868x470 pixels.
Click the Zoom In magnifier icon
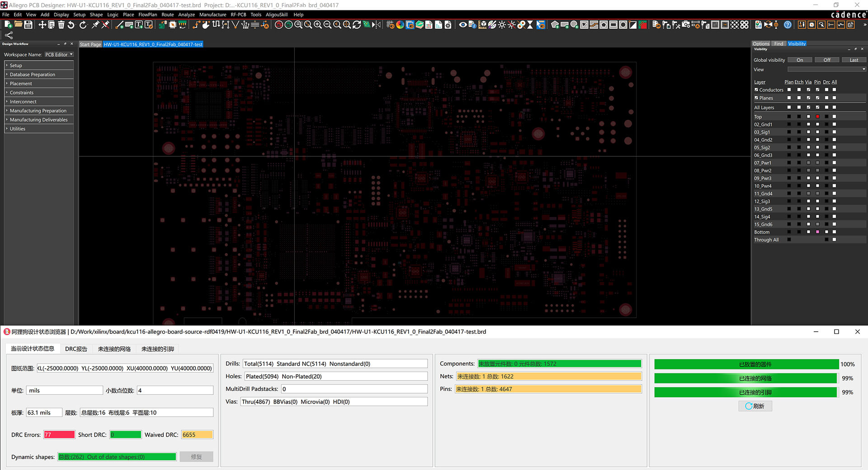pos(317,24)
